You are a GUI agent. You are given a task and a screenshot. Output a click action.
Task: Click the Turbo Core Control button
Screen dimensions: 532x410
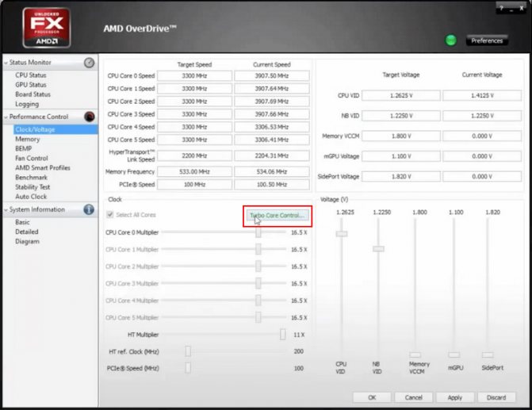click(277, 215)
